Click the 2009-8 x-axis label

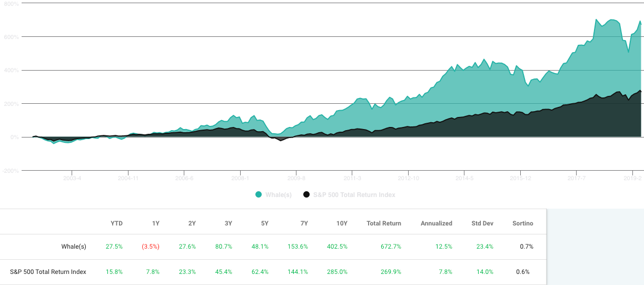[296, 178]
